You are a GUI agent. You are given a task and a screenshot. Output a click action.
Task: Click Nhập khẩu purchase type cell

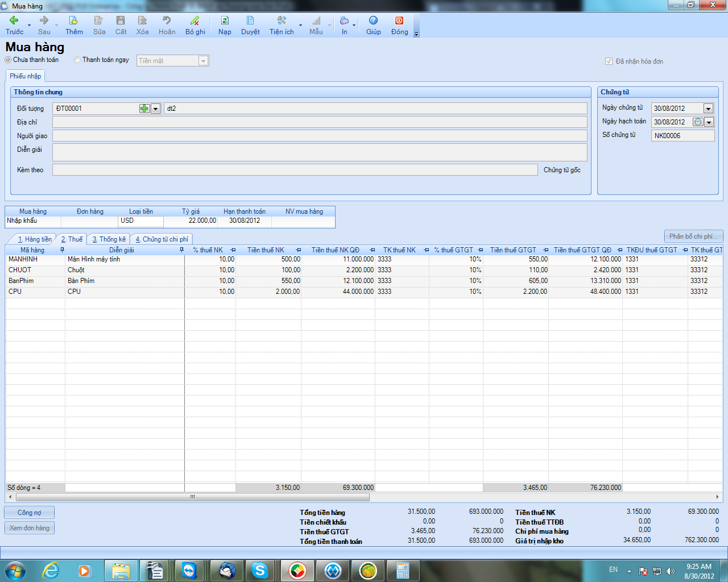point(32,221)
